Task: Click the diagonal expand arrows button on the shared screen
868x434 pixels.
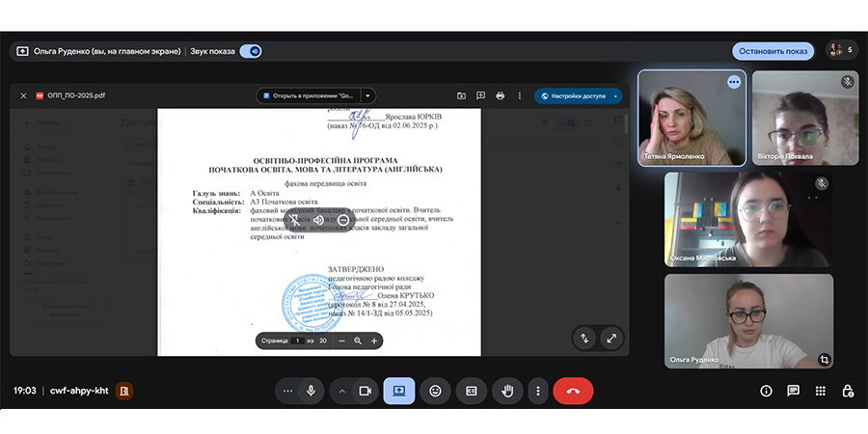Action: pyautogui.click(x=611, y=339)
